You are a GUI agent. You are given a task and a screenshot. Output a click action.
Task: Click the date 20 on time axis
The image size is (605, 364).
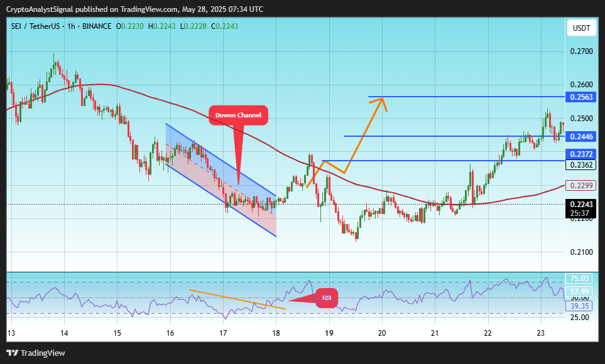(382, 333)
